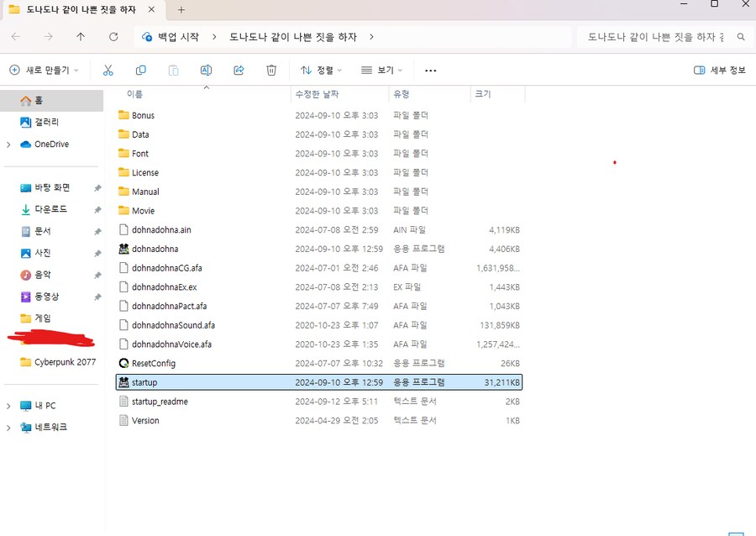Expand 내 PC in the sidebar
Viewport: 756px width, 536px height.
pyautogui.click(x=8, y=405)
